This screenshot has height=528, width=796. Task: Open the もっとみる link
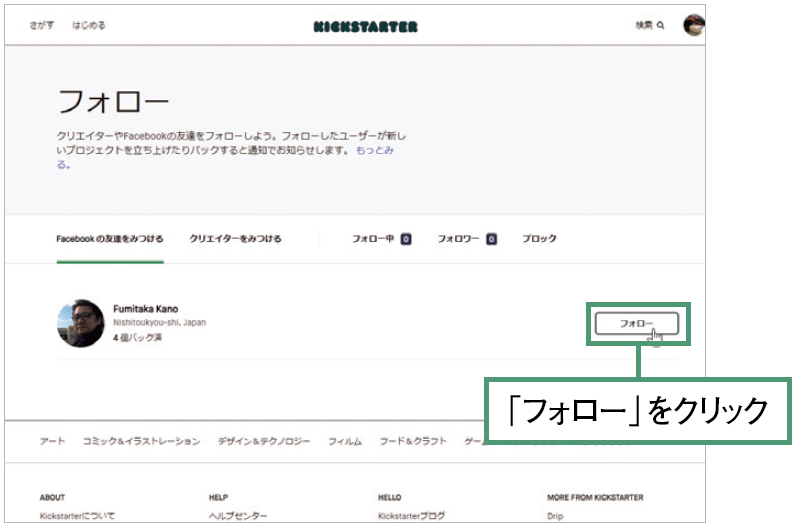pyautogui.click(x=374, y=151)
